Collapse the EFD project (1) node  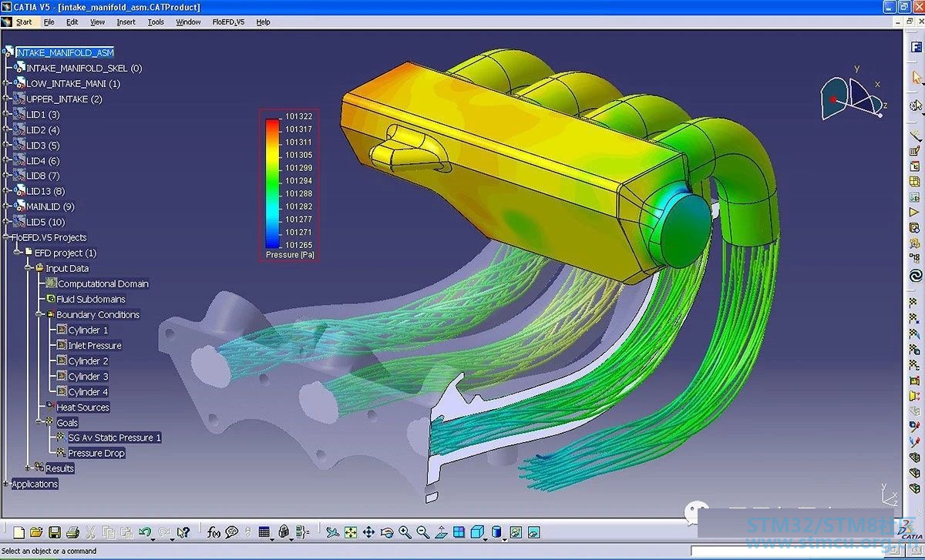[x=17, y=253]
